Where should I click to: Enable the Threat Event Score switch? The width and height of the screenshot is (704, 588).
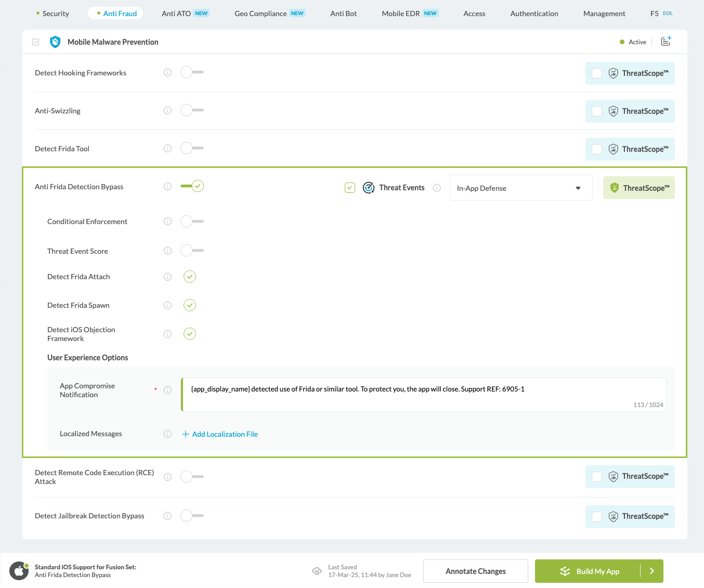coord(192,251)
